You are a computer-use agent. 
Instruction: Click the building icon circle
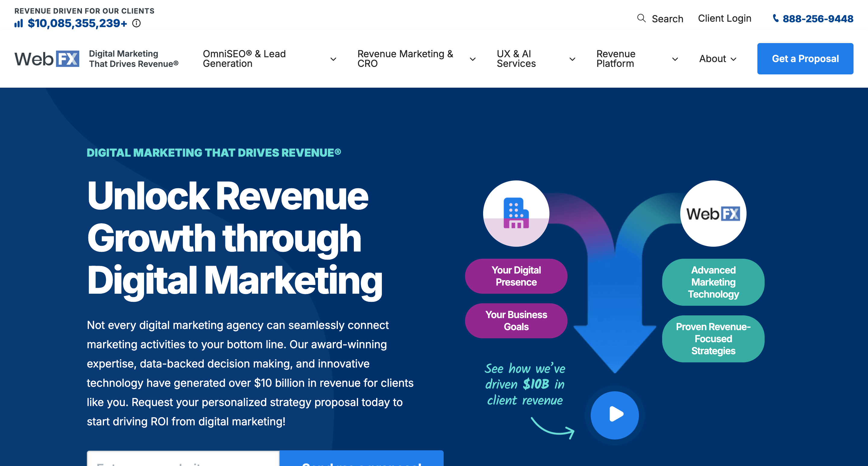coord(516,214)
